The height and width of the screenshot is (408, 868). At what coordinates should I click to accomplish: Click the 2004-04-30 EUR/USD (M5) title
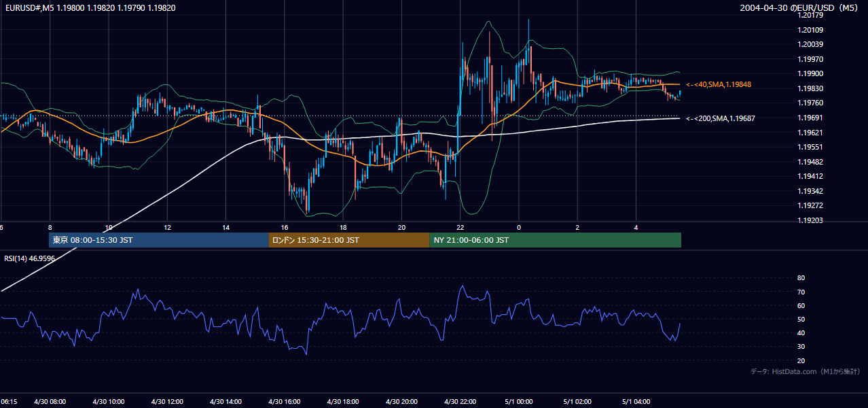(800, 8)
